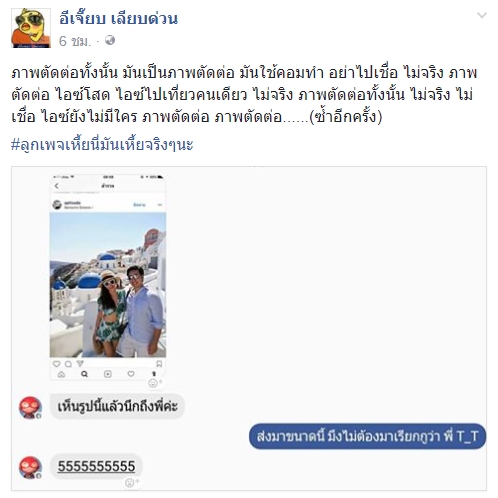Click the Instagram send paper-plane icon
Viewport: 498px width, 498px height.
click(x=80, y=364)
